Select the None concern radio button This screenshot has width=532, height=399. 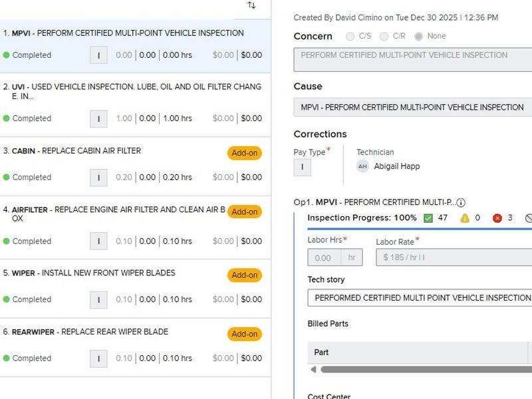point(418,37)
